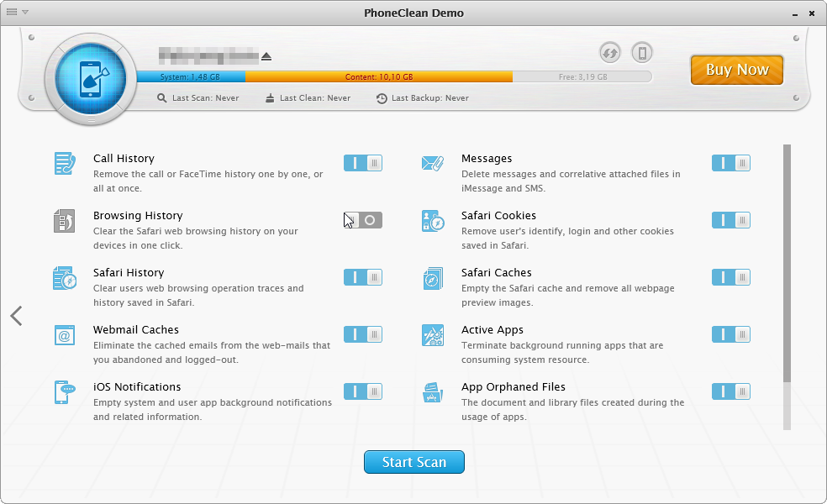The height and width of the screenshot is (504, 827).
Task: Click the Safari Caches title
Action: [x=497, y=272]
